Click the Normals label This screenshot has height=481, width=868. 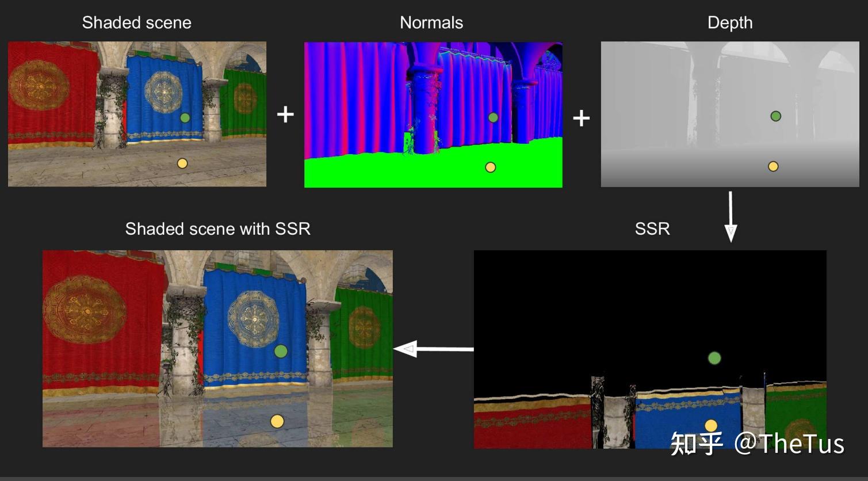click(430, 22)
